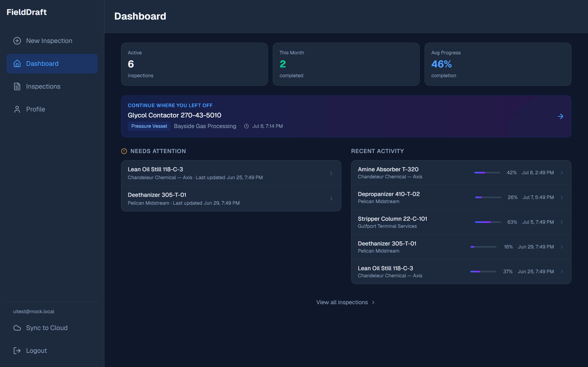Click Gulfport Terminal Services subtitle

tap(387, 226)
